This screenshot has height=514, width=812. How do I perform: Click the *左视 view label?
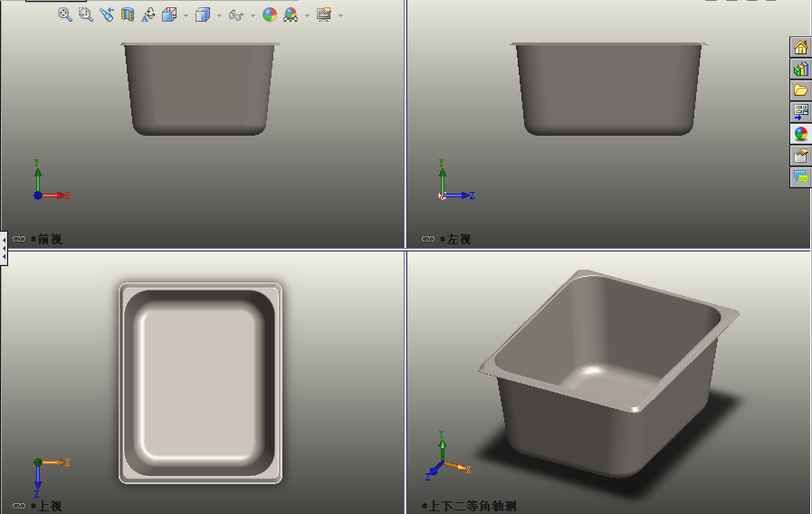[455, 239]
